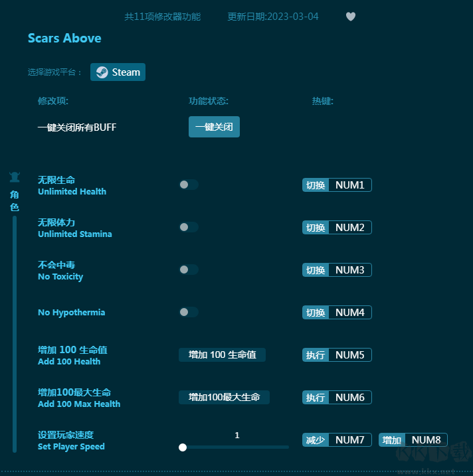Click the NUM1 hotkey field
Screen dimensions: 473x476
[349, 185]
